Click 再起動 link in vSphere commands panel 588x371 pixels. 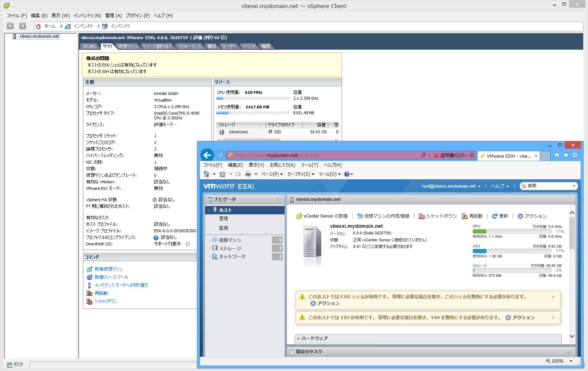101,293
